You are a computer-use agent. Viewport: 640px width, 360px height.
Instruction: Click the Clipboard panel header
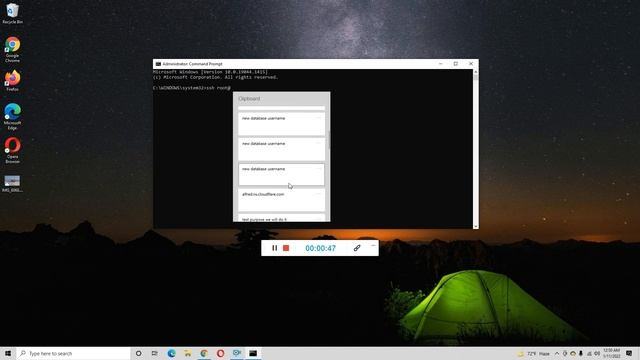[x=249, y=99]
